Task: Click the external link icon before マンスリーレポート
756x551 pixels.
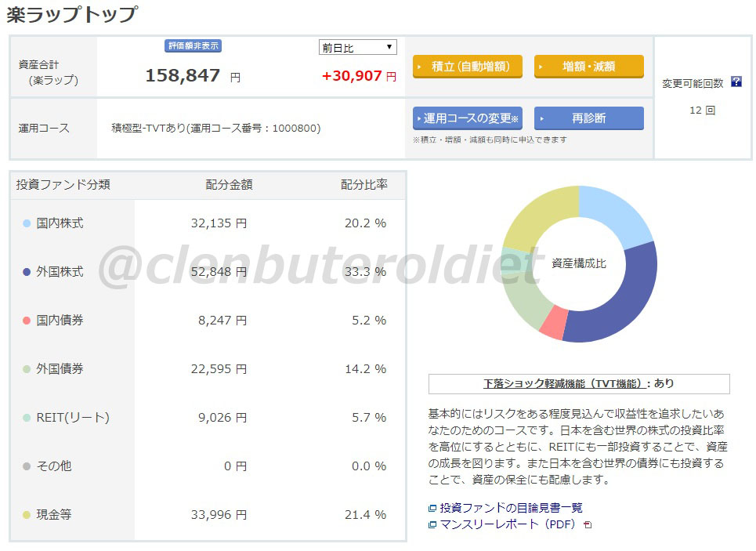Action: [432, 524]
